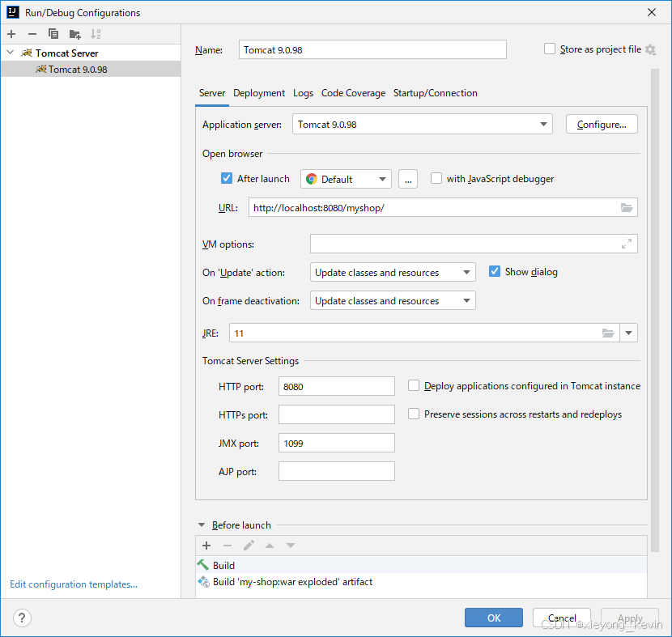
Task: Close the Run/Debug Configurations dialog
Action: 652,12
